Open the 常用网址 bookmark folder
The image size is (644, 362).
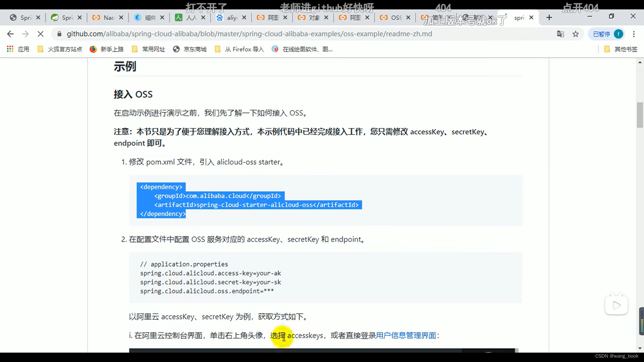pyautogui.click(x=148, y=49)
